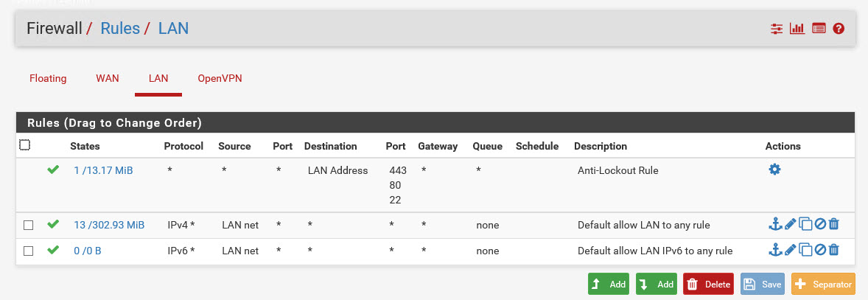Viewport: 868px width, 300px height.
Task: Click the related settings sliders icon
Action: tap(777, 29)
